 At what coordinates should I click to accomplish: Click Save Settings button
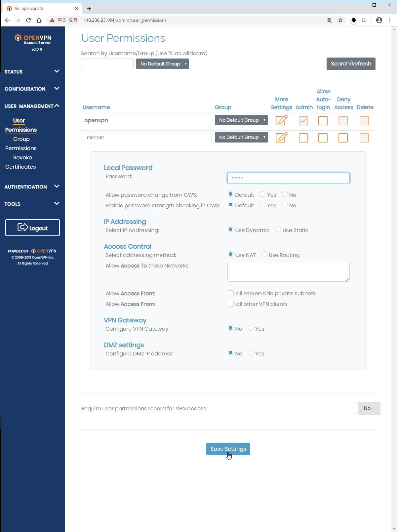228,449
